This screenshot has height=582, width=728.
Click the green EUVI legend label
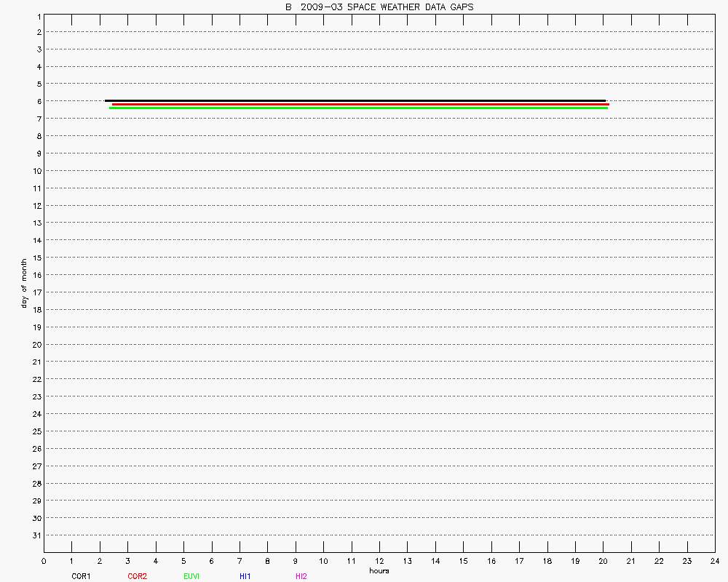[x=191, y=576]
